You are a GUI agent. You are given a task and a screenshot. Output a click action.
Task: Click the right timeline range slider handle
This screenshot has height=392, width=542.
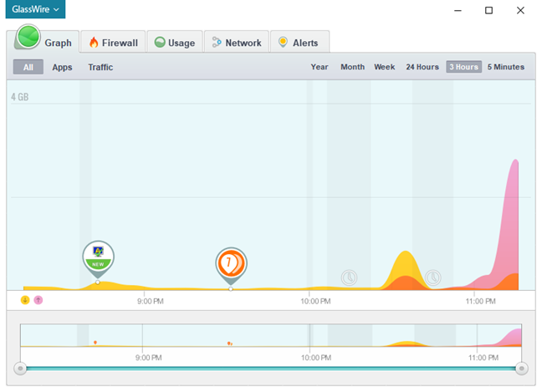click(x=522, y=369)
